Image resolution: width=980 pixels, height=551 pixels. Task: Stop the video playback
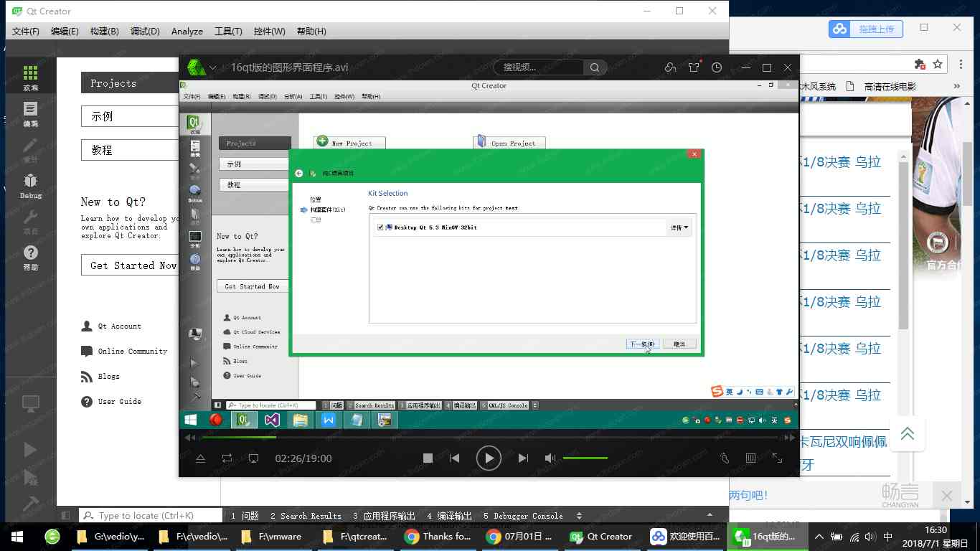click(428, 458)
